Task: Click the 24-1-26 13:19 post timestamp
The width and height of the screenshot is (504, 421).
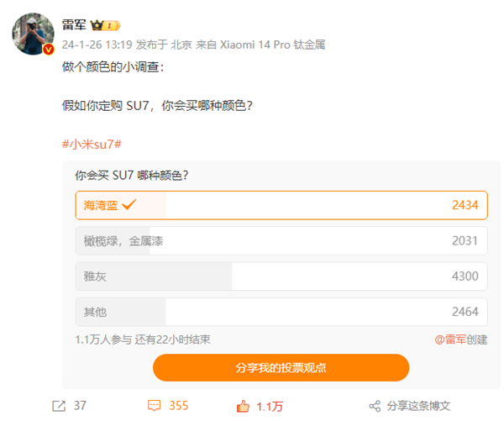Action: tap(96, 45)
